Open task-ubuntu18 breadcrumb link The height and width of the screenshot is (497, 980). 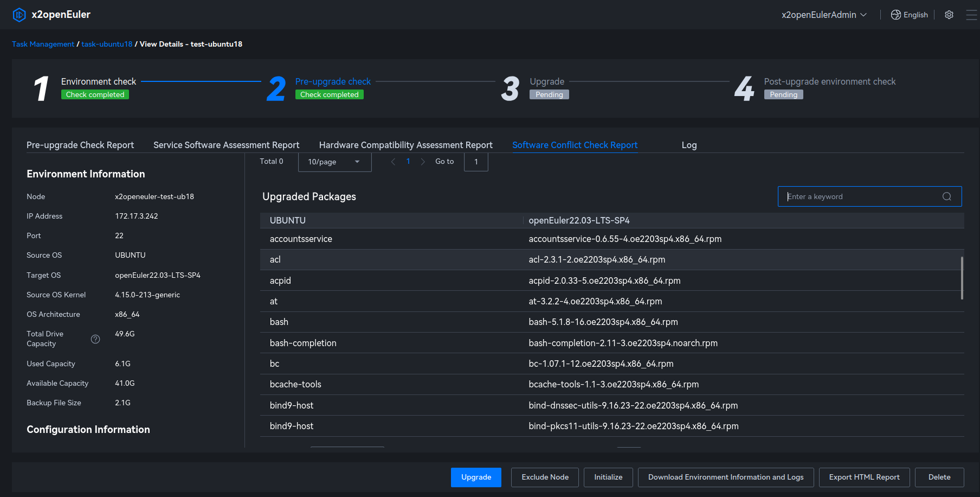pos(107,44)
